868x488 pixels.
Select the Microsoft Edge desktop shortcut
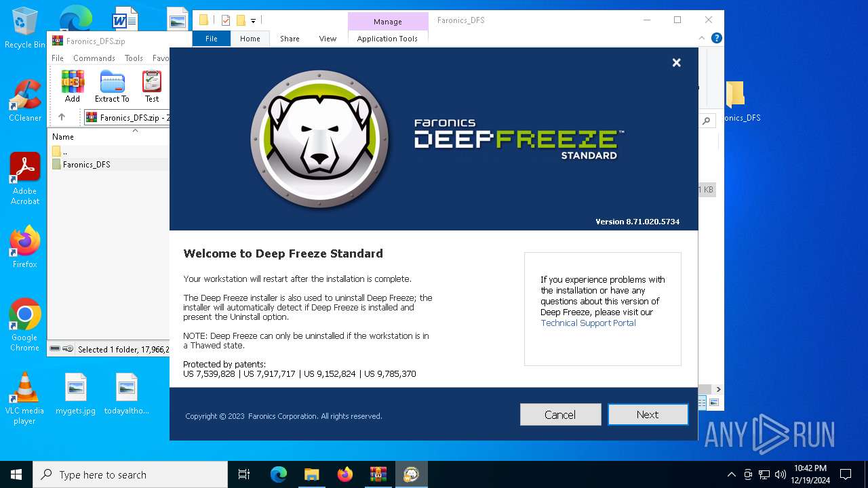tap(75, 18)
